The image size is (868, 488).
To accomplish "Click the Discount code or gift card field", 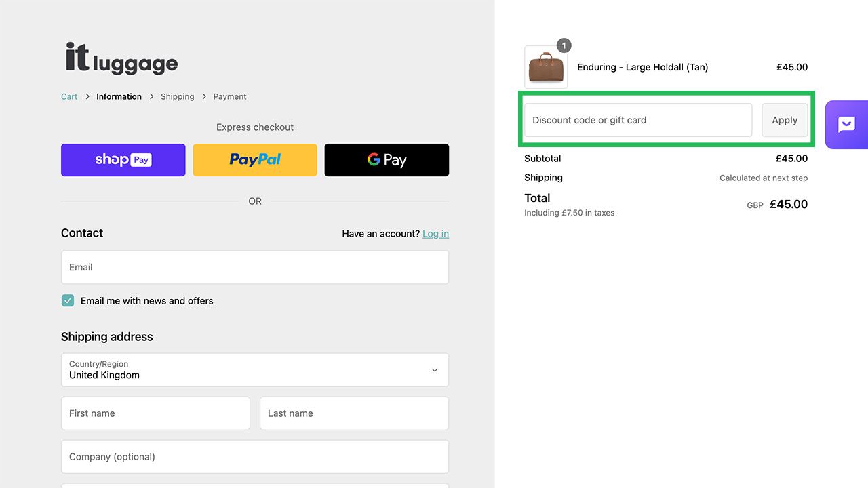I will [x=638, y=120].
